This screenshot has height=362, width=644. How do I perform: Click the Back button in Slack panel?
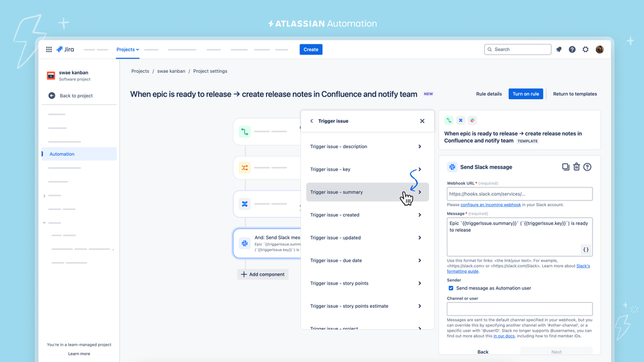483,352
